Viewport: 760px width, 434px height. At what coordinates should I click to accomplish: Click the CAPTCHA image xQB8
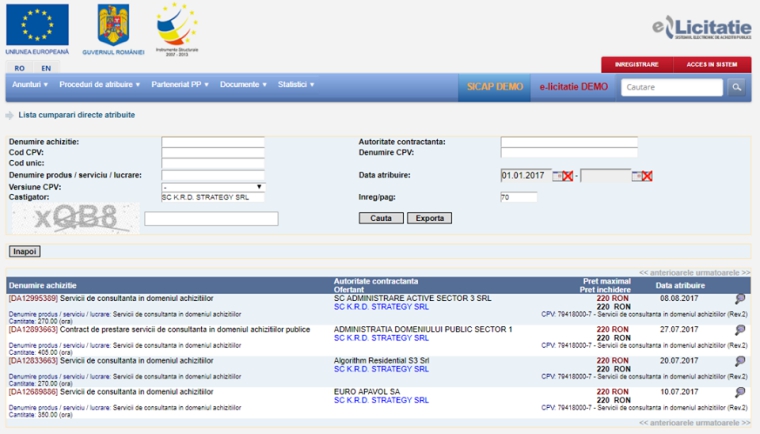pos(76,218)
